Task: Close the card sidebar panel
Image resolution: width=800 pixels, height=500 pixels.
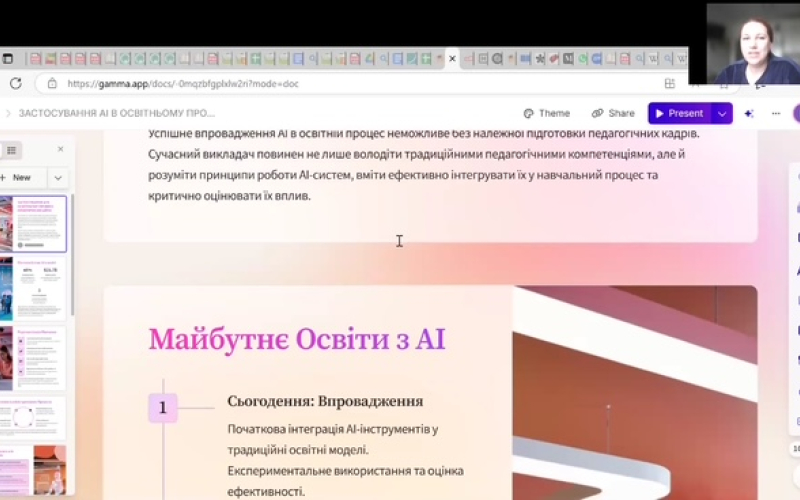Action: [x=61, y=149]
